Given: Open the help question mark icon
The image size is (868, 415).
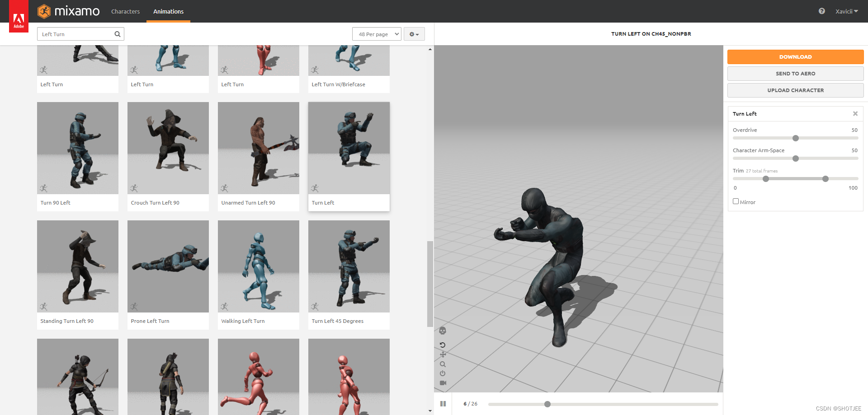Looking at the screenshot, I should (x=821, y=11).
